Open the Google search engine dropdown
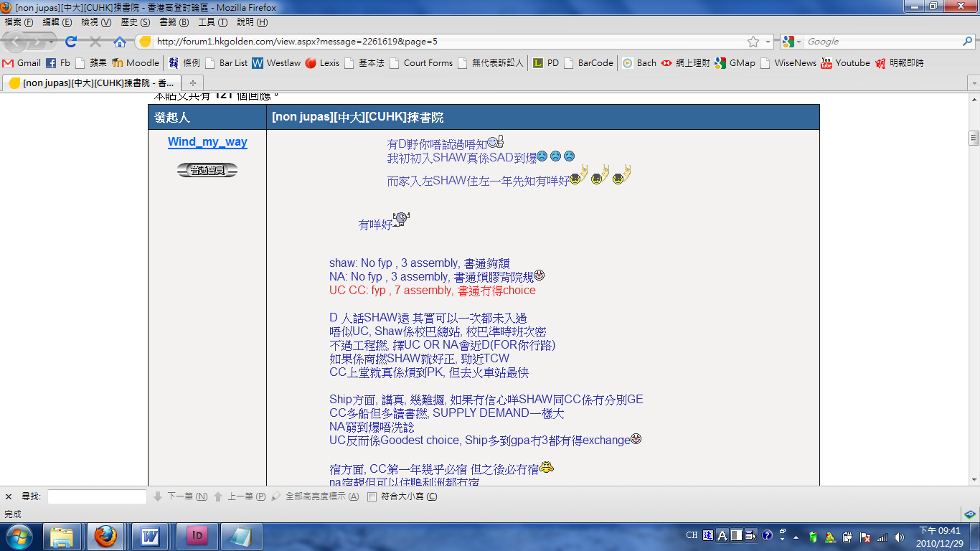The height and width of the screenshot is (551, 980). pos(792,42)
